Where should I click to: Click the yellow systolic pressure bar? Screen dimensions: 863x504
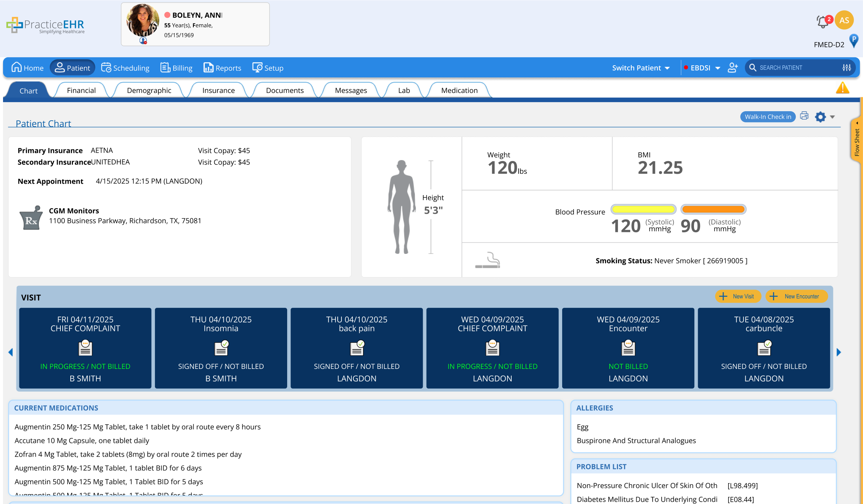pos(643,209)
